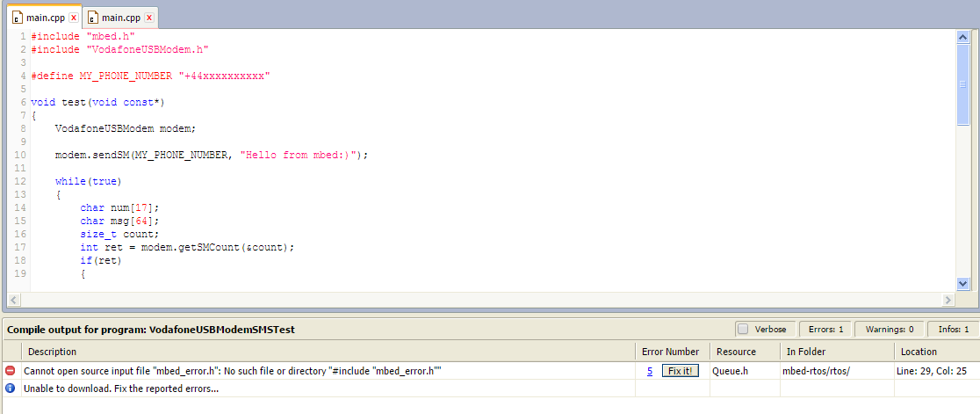Click the file icon on first main.cpp tab
The width and height of the screenshot is (980, 414).
tap(18, 18)
